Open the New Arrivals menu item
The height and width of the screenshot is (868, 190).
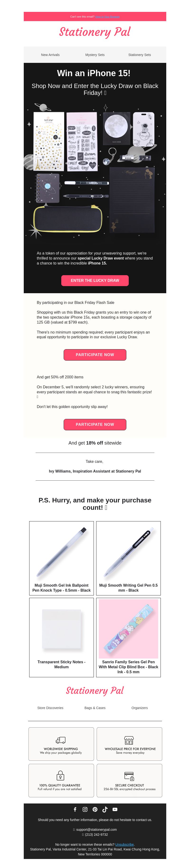50,55
